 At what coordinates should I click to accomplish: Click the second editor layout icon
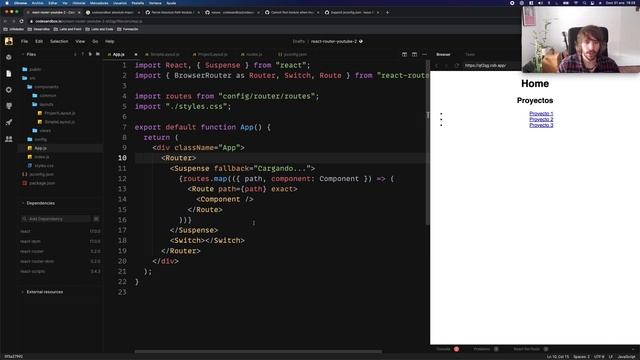click(x=414, y=54)
